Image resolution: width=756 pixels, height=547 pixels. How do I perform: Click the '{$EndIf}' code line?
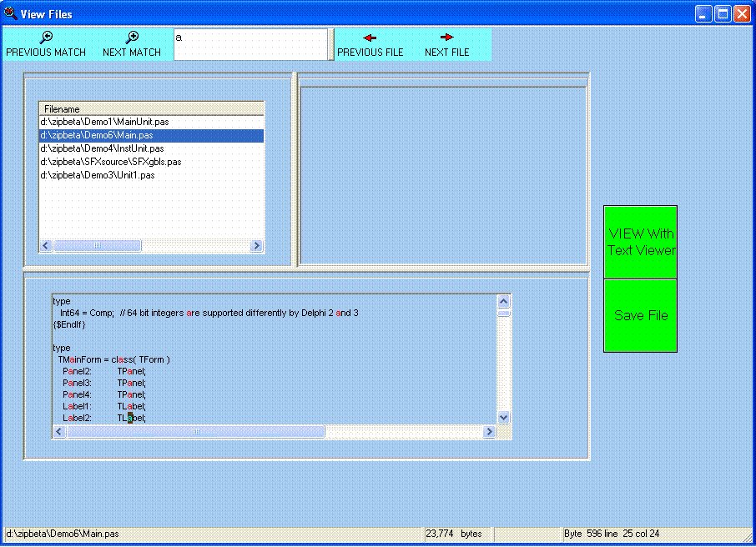[69, 325]
